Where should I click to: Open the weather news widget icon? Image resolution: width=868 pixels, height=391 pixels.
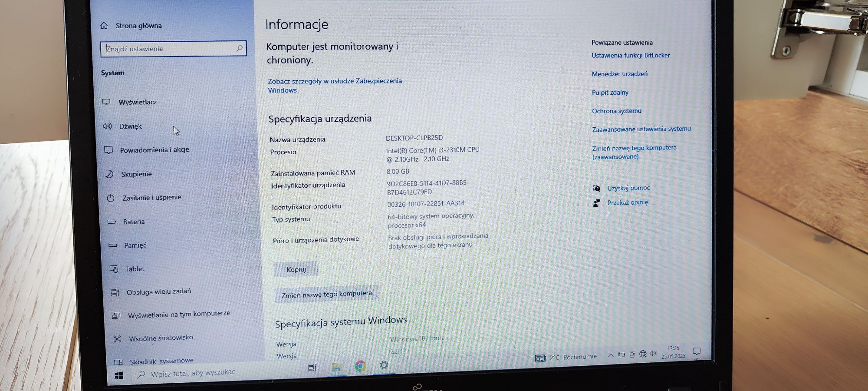click(x=540, y=358)
